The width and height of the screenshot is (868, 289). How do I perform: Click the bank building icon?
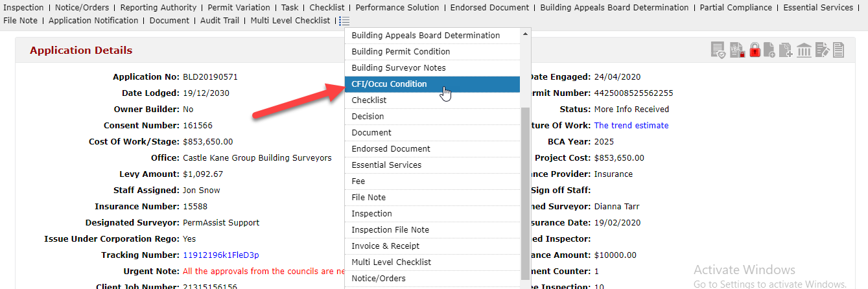pyautogui.click(x=804, y=50)
